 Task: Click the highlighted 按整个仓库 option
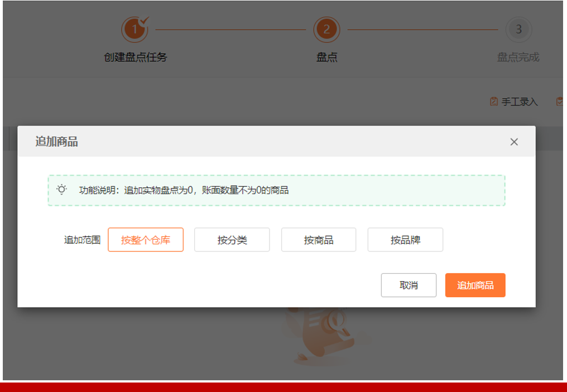146,239
